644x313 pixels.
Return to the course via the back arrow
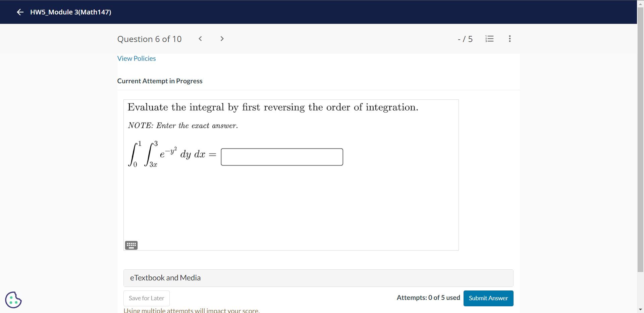[20, 12]
